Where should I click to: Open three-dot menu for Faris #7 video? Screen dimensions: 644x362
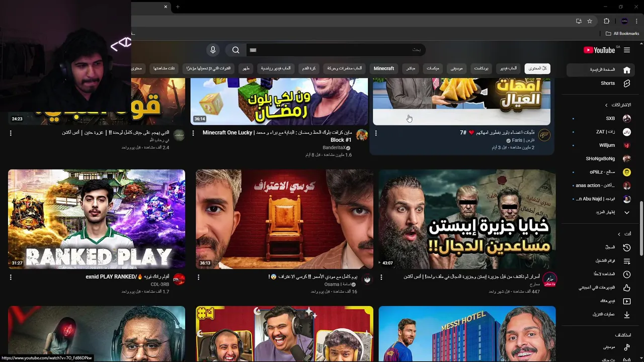pos(376,133)
